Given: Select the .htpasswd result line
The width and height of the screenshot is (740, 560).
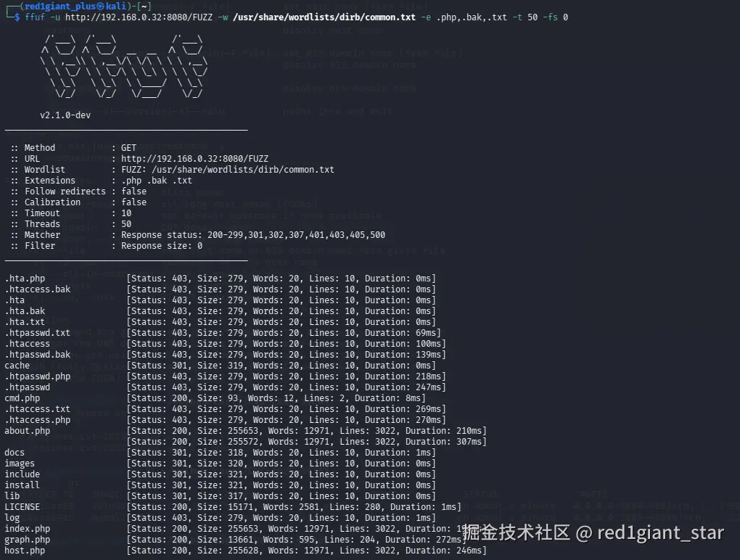Looking at the screenshot, I should pyautogui.click(x=26, y=387).
